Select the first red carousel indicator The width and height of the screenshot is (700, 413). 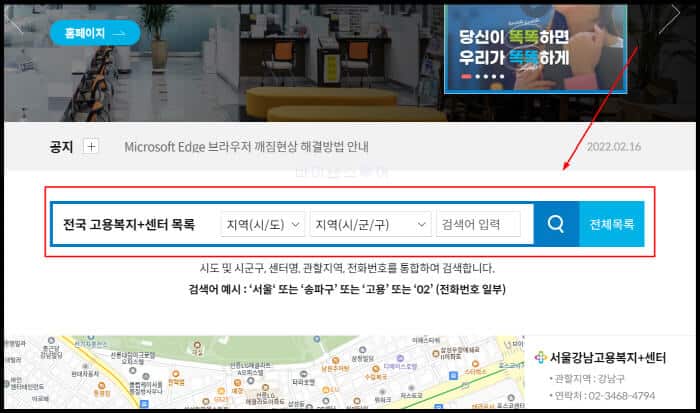click(x=466, y=76)
